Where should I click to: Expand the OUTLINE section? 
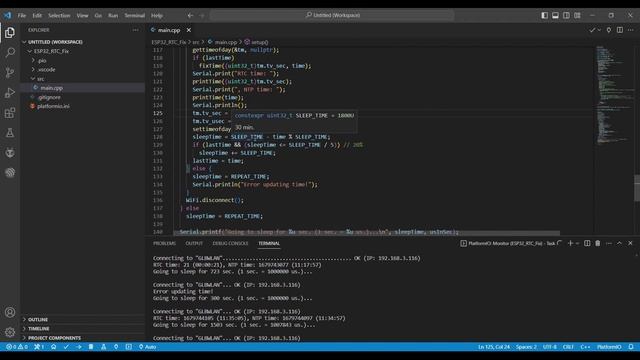click(x=38, y=319)
